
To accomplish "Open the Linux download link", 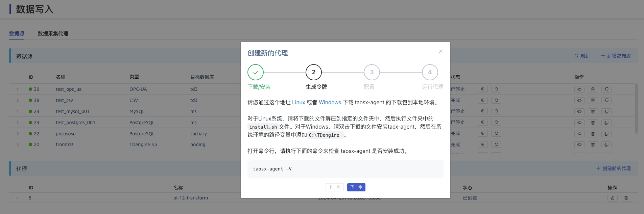I will coord(299,102).
